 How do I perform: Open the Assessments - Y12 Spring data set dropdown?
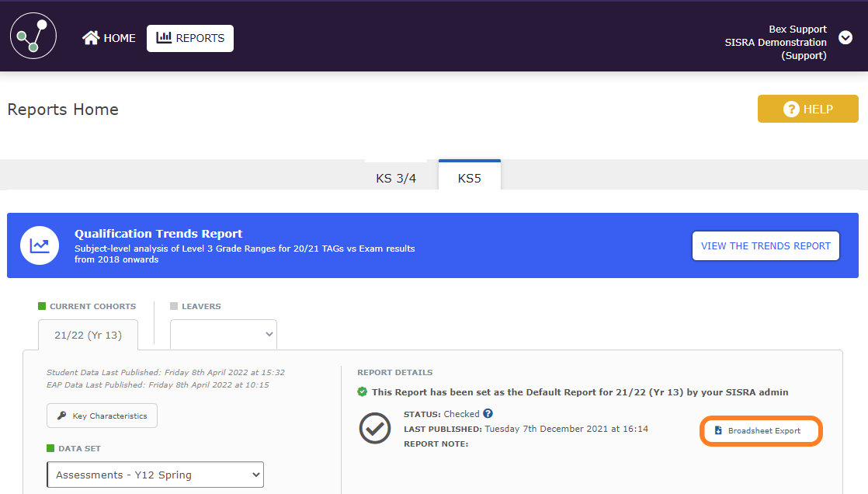click(155, 475)
